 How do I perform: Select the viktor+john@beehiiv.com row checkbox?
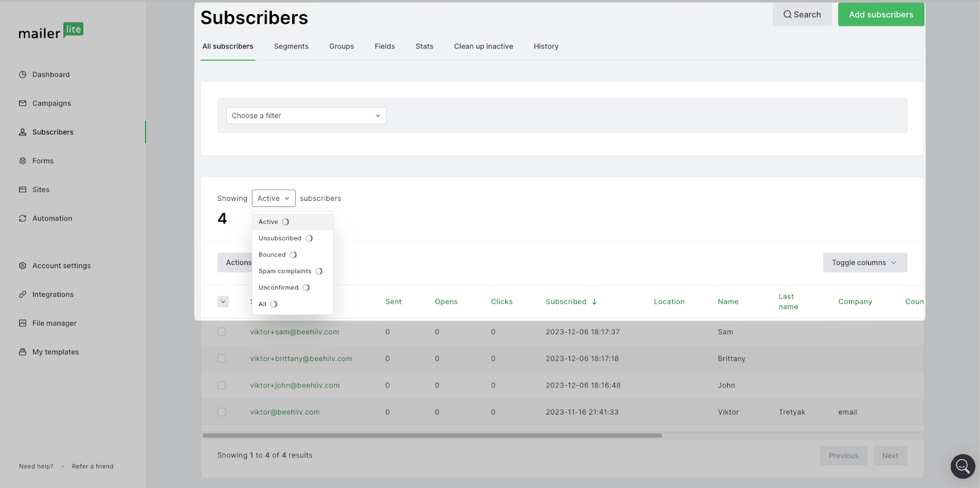click(x=222, y=386)
